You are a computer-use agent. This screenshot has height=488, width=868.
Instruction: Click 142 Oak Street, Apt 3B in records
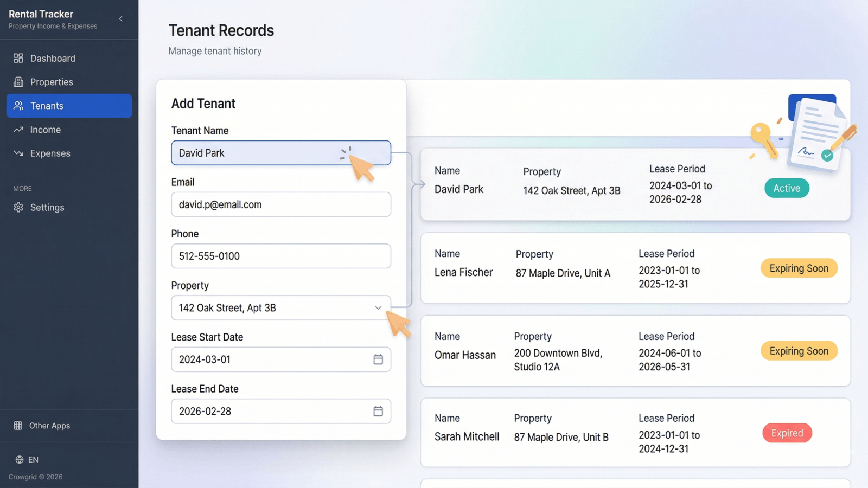pyautogui.click(x=572, y=191)
